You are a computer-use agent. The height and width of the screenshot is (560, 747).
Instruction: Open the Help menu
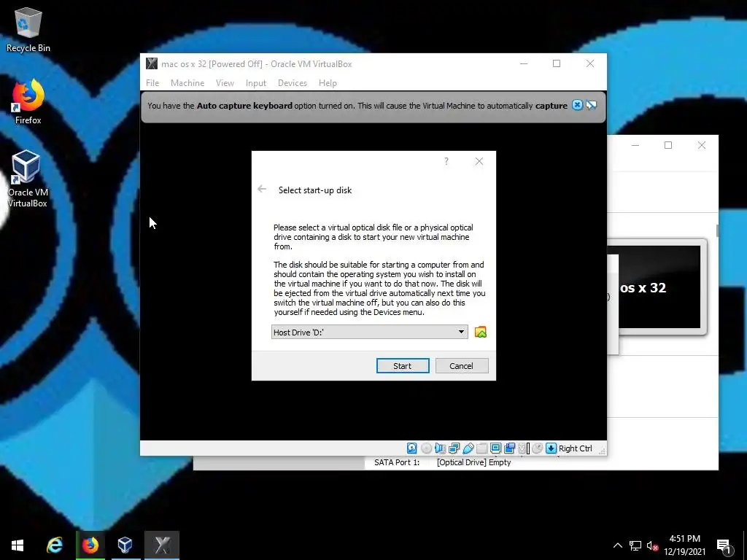coord(328,83)
